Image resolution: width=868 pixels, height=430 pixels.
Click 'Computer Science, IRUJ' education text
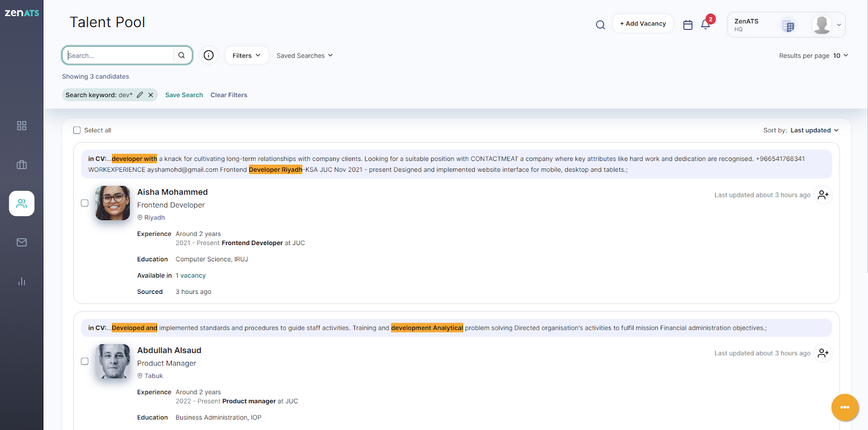(212, 259)
